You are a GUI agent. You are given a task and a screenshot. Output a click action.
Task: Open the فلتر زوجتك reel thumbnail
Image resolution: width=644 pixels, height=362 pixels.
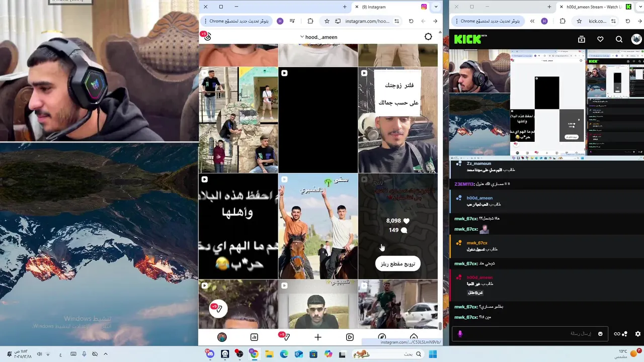(x=398, y=120)
